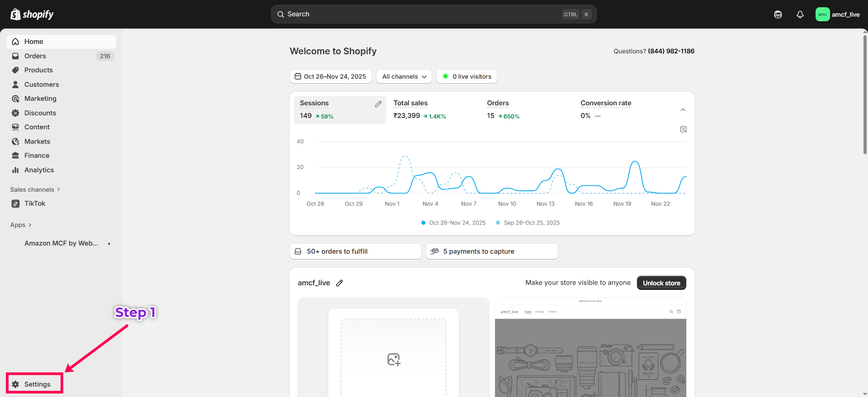Click the add image icon in theme placeholder
This screenshot has height=397, width=868.
click(x=393, y=359)
